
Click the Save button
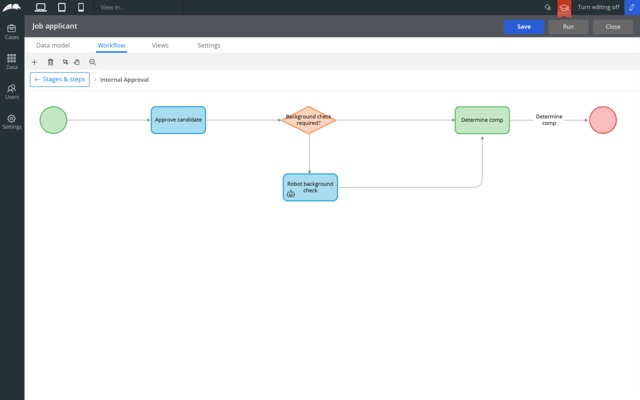click(524, 27)
